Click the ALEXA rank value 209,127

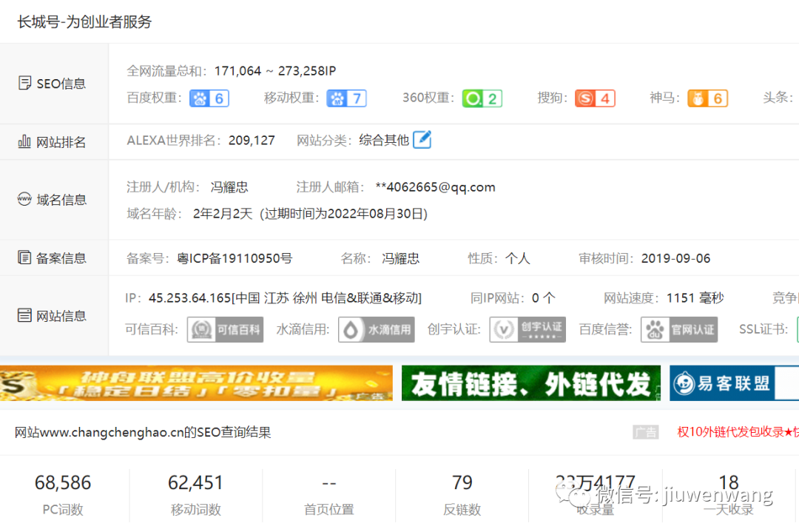tap(252, 140)
